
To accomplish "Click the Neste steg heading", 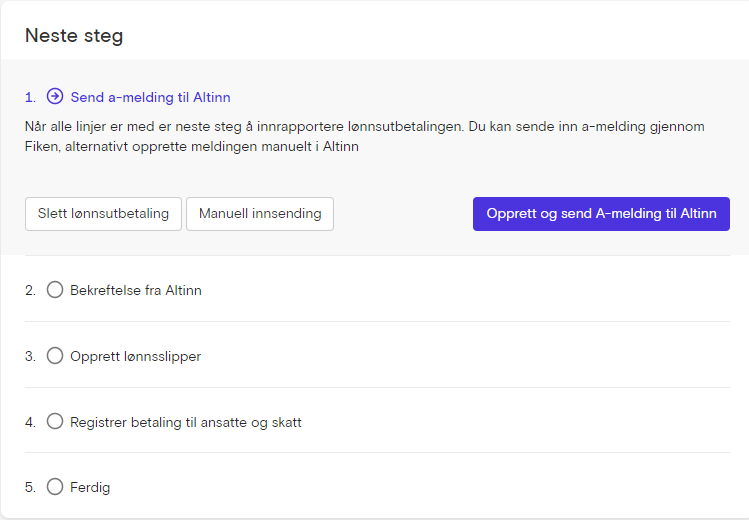I will (x=74, y=36).
